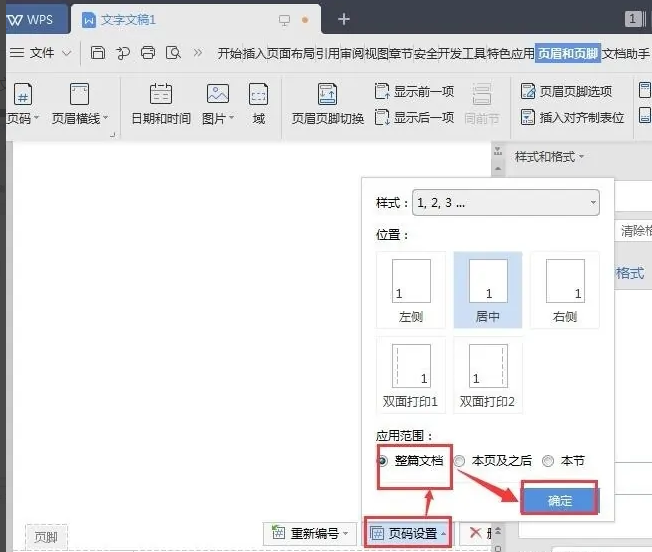Screen dimensions: 652x552
Task: Click 插入对齐制表位
Action: (572, 118)
